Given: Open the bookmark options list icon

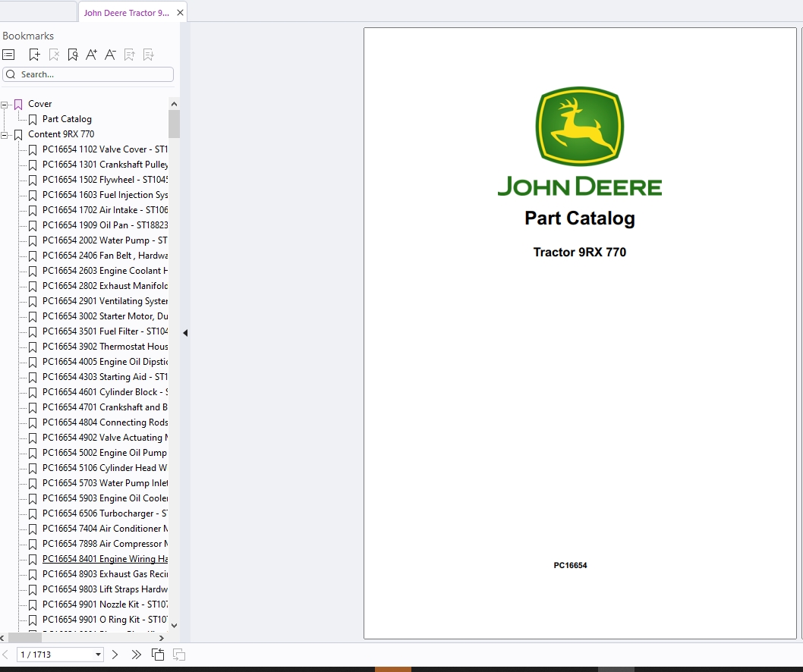Looking at the screenshot, I should [9, 54].
